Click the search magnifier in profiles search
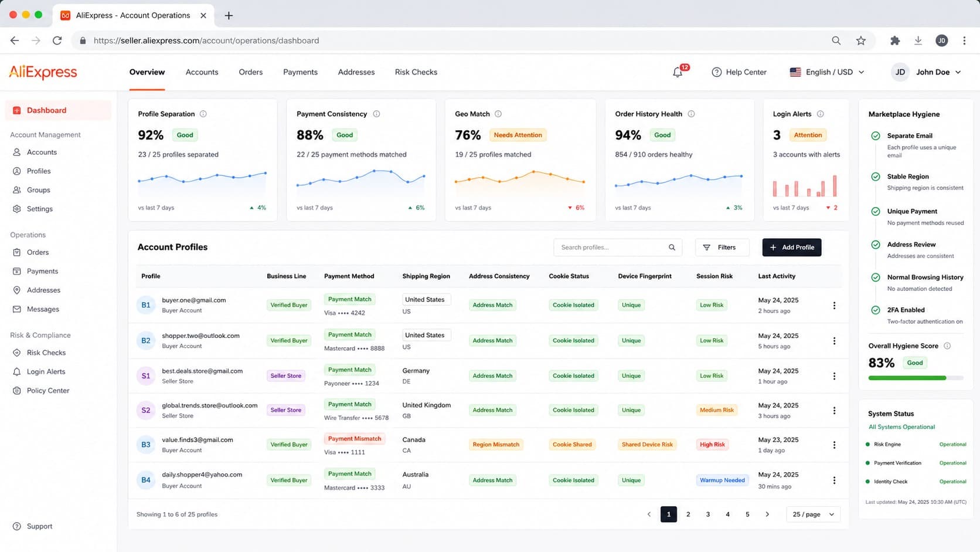This screenshot has height=552, width=980. point(672,248)
